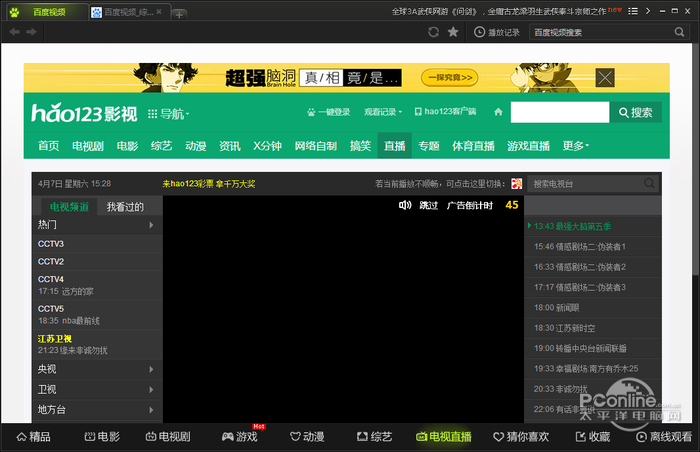Open 体育直播 in green nav
700x452 pixels.
tap(473, 146)
